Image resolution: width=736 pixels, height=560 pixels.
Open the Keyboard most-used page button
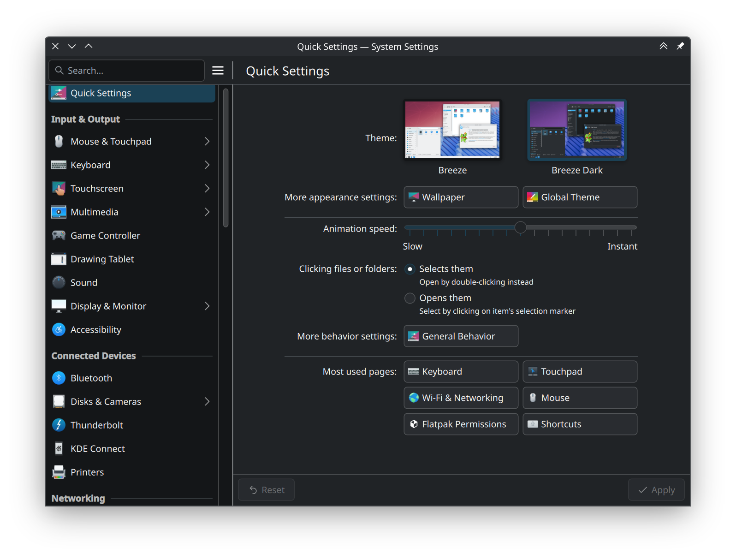click(x=461, y=371)
